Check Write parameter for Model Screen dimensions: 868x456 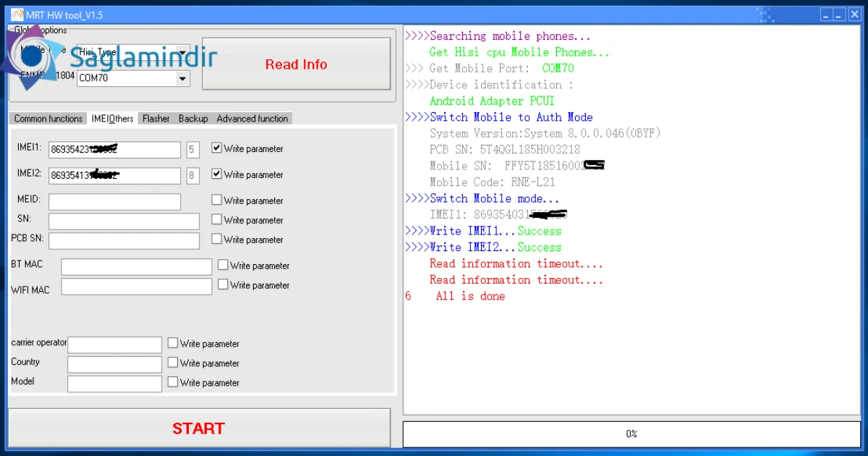tap(173, 383)
